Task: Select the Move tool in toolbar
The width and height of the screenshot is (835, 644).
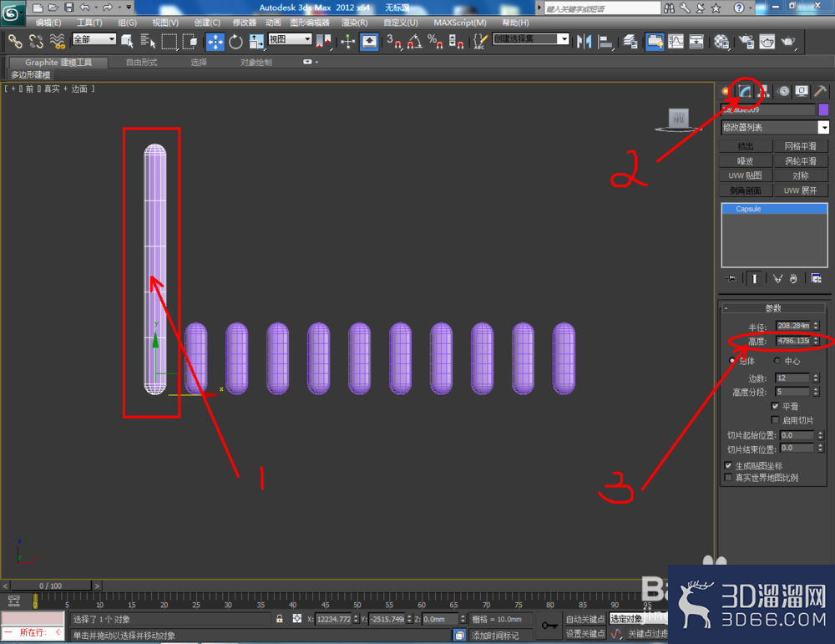Action: (215, 42)
